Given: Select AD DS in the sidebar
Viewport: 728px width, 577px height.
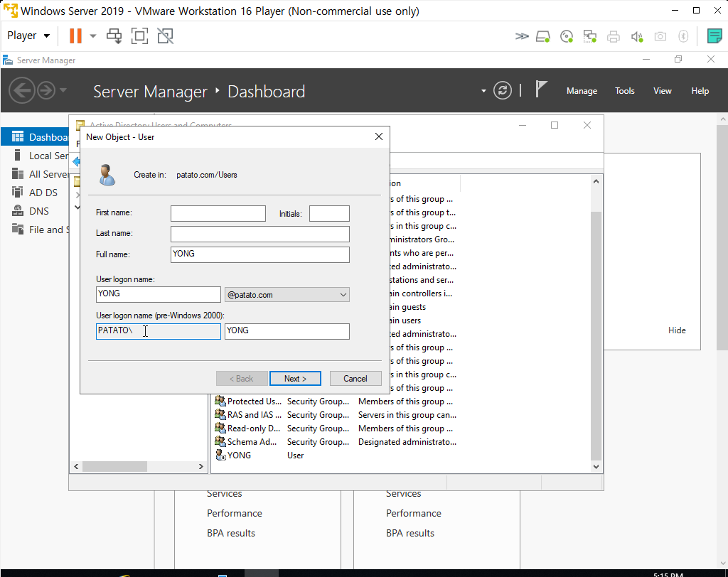Looking at the screenshot, I should (36, 193).
